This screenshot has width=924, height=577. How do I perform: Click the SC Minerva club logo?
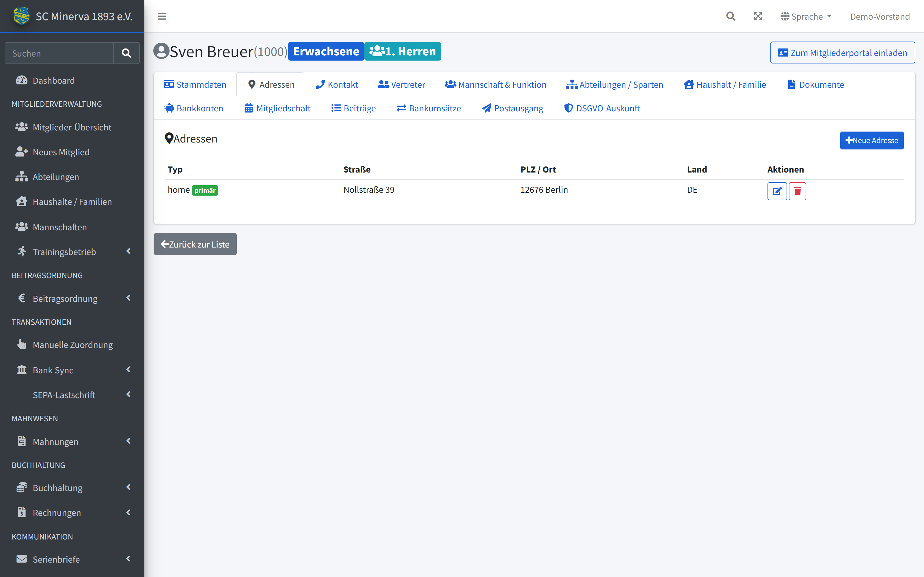[21, 16]
